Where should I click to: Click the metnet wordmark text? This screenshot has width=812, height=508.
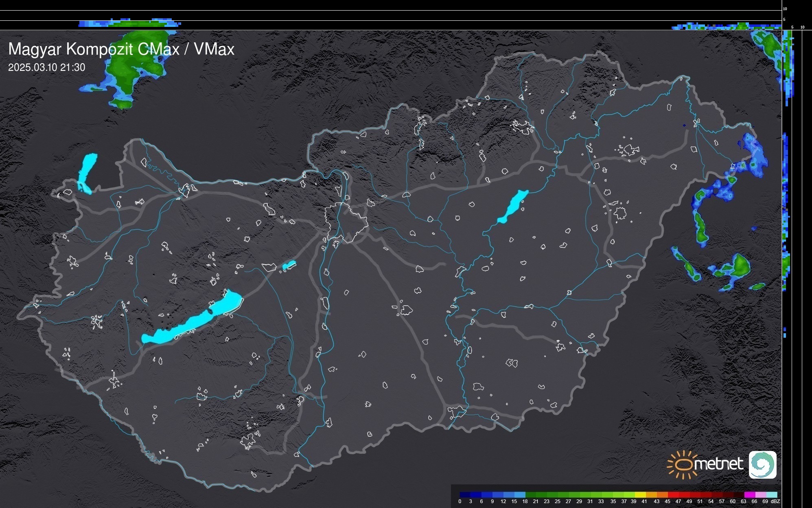[x=719, y=464]
